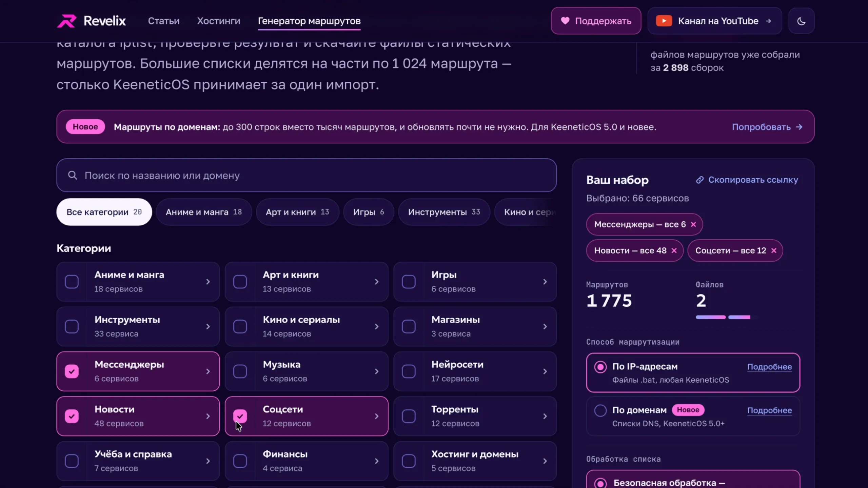Remove the Соцсети — все 12 chip
868x488 pixels.
pyautogui.click(x=774, y=250)
